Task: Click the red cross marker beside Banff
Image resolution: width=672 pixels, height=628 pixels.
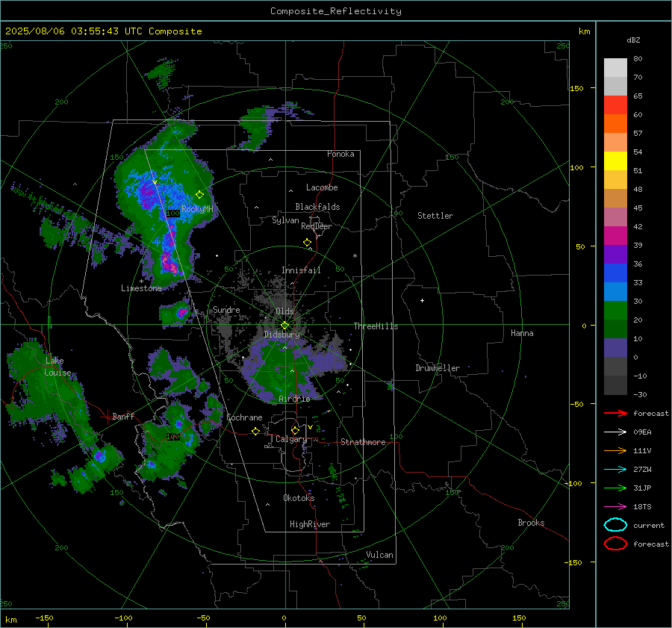Action: 107,417
